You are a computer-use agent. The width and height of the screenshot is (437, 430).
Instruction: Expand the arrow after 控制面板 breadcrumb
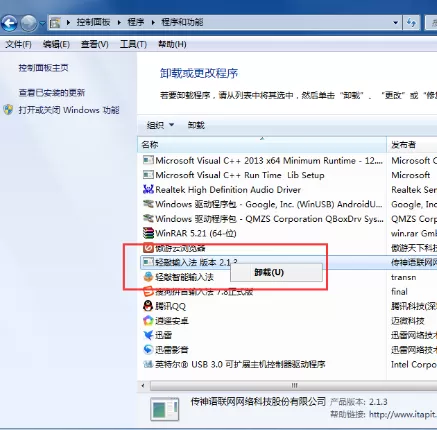(x=119, y=23)
